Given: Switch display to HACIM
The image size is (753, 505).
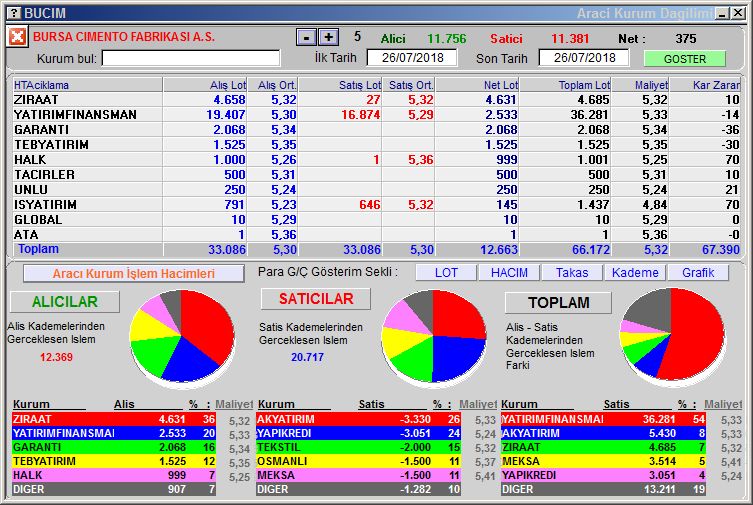Looking at the screenshot, I should pyautogui.click(x=509, y=273).
